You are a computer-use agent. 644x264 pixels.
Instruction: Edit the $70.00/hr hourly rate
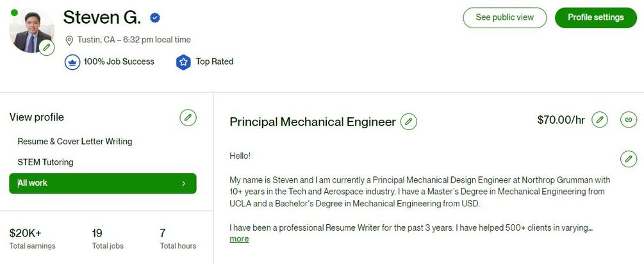(599, 119)
